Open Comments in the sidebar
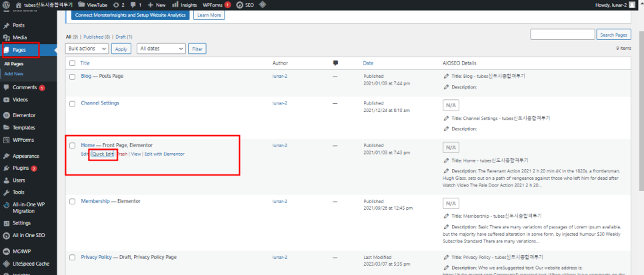 [x=25, y=87]
